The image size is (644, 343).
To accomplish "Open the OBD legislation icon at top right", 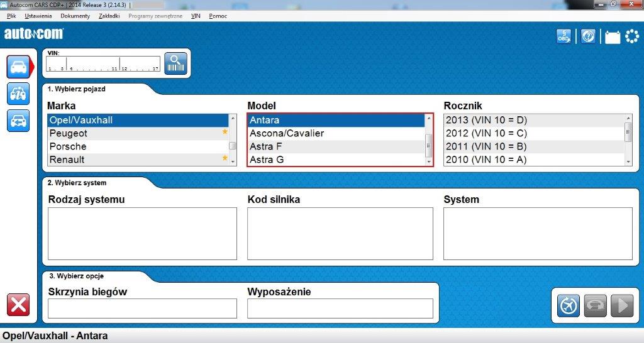I will click(563, 36).
